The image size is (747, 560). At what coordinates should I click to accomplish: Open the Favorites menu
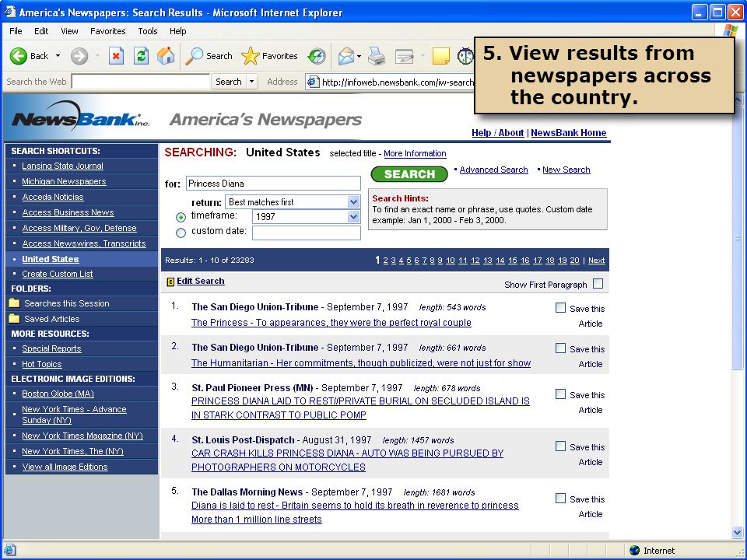click(108, 31)
